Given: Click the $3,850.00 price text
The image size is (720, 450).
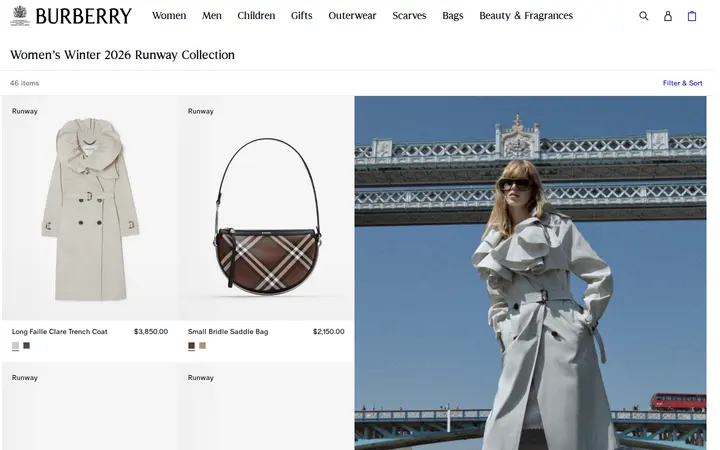Looking at the screenshot, I should pyautogui.click(x=151, y=332).
